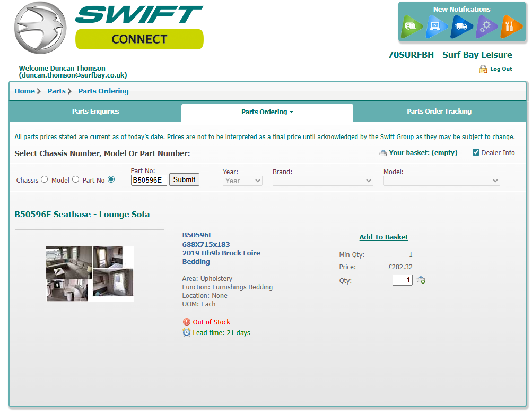Screen dimensions: 532x411
Task: Click the blue B50596E part number text
Action: [197, 235]
